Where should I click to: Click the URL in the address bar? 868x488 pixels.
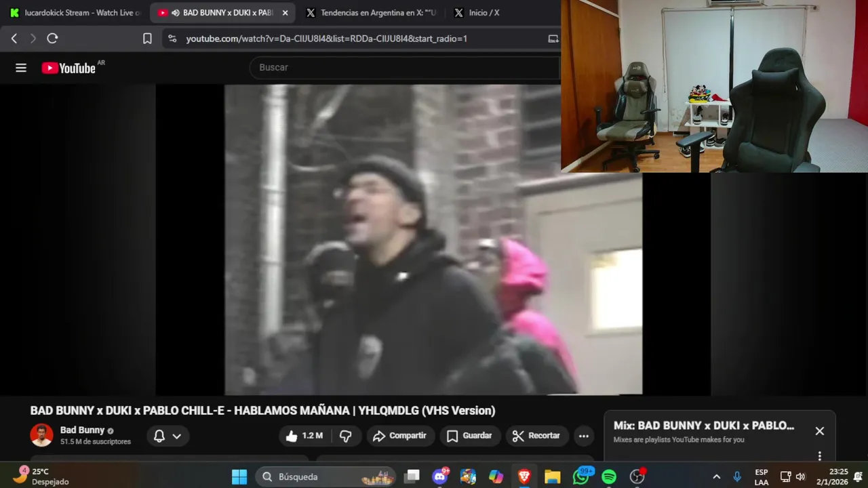click(326, 39)
